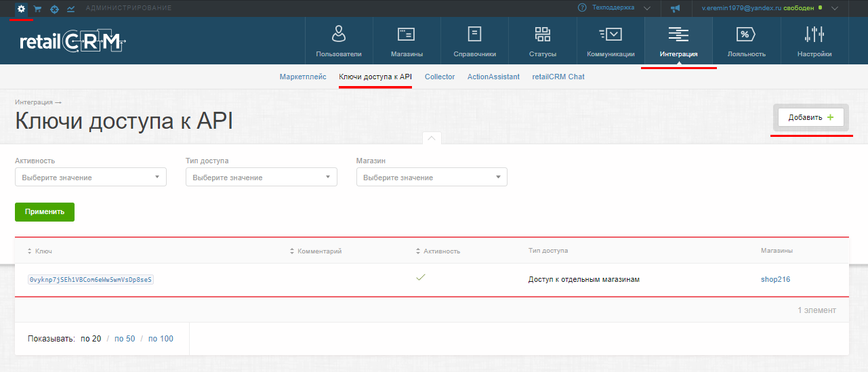The image size is (868, 372).
Task: Click the Добавить button
Action: point(811,117)
